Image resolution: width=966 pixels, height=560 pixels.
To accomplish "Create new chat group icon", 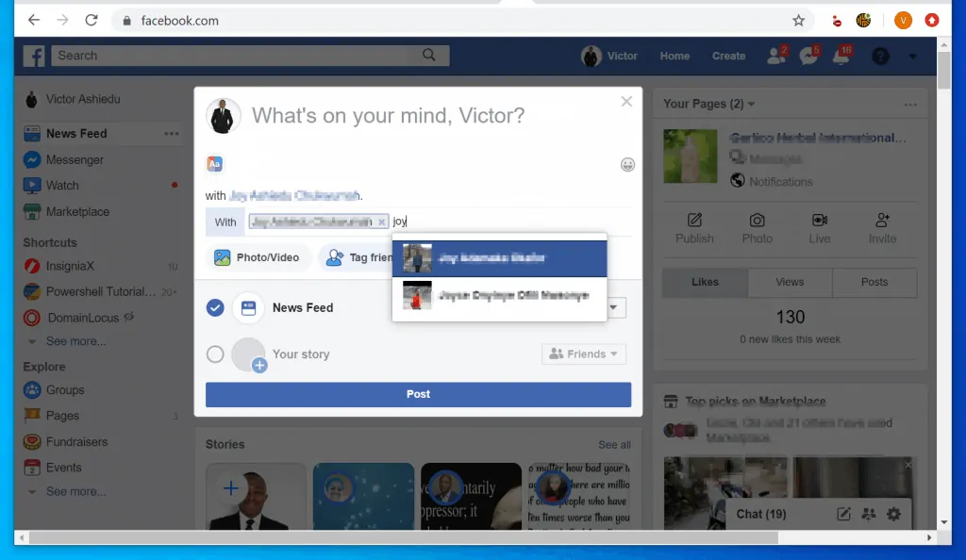I will pos(869,514).
